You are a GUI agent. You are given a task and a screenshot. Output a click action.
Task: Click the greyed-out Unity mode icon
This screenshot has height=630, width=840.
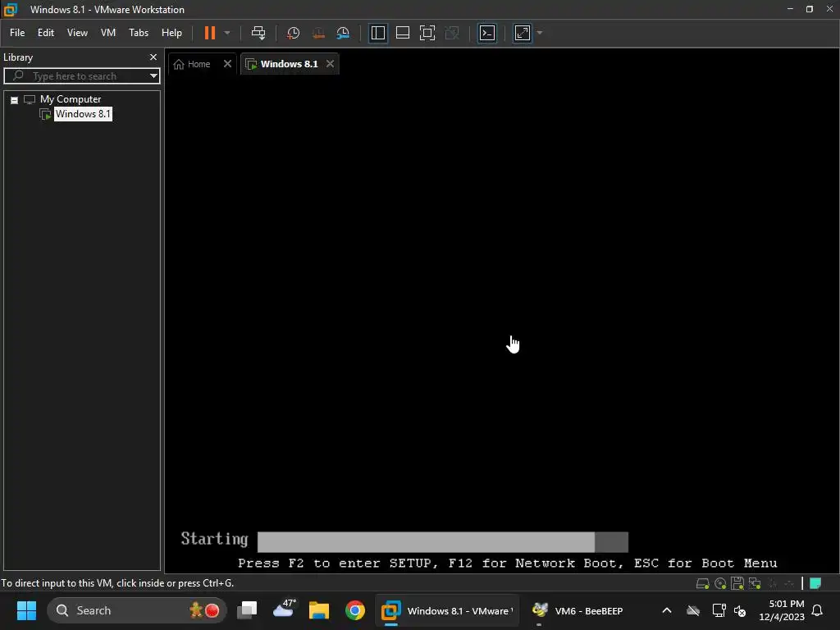pyautogui.click(x=452, y=33)
